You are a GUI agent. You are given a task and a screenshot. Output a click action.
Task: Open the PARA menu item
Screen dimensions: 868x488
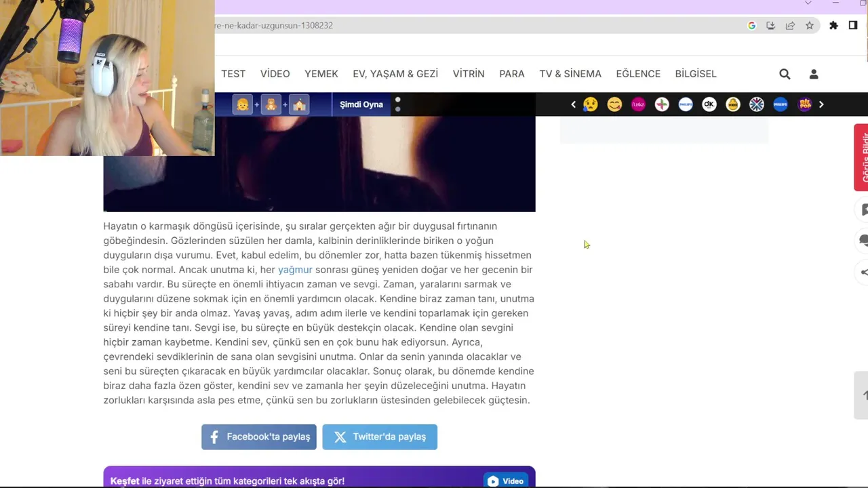coord(512,74)
